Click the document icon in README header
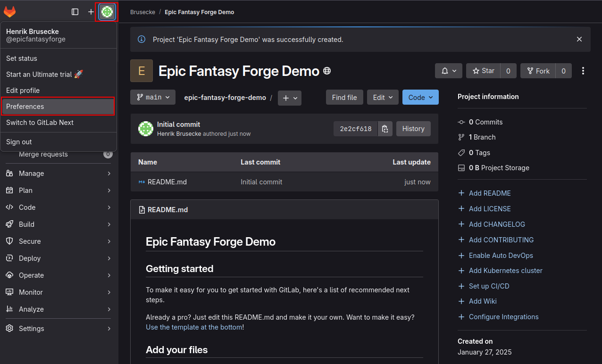 pos(142,209)
